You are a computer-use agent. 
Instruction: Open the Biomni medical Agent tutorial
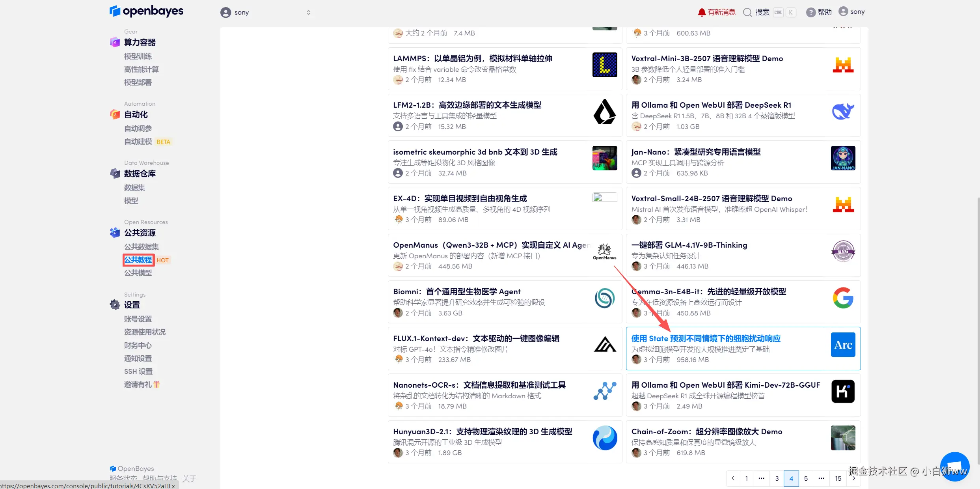[x=456, y=292]
